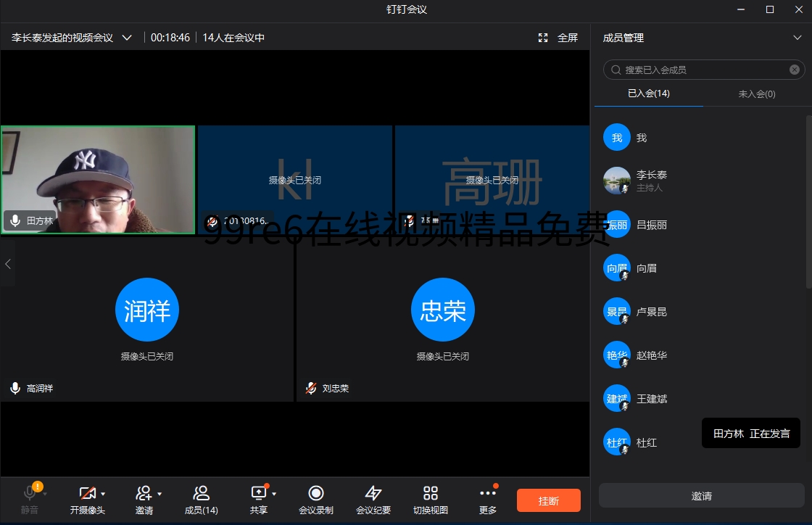Clear the member search box
This screenshot has width=812, height=525.
pyautogui.click(x=795, y=70)
